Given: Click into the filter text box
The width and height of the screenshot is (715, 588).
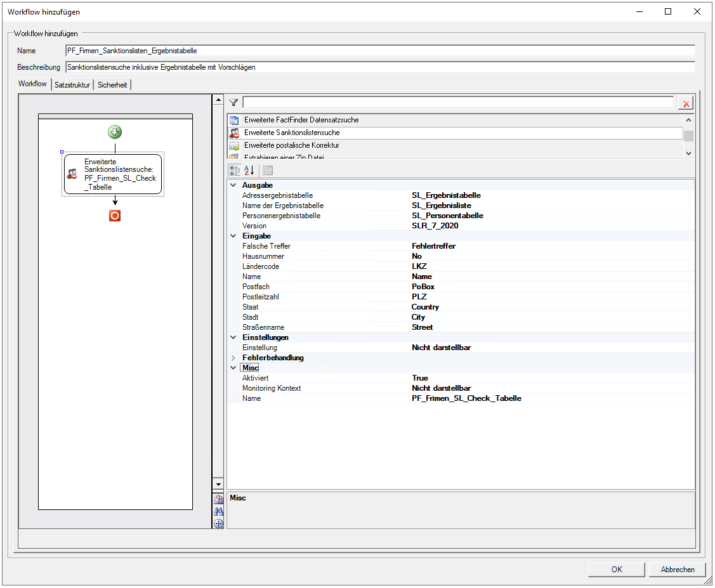Looking at the screenshot, I should (458, 103).
